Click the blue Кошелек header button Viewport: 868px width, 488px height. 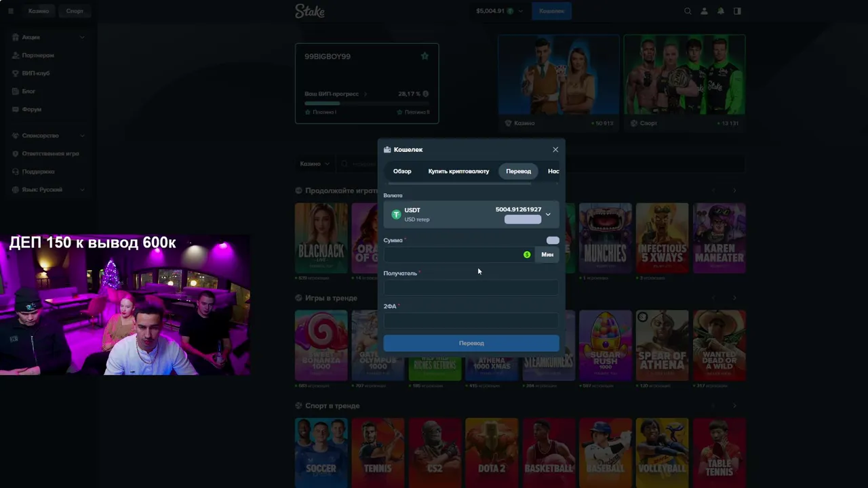tap(551, 11)
